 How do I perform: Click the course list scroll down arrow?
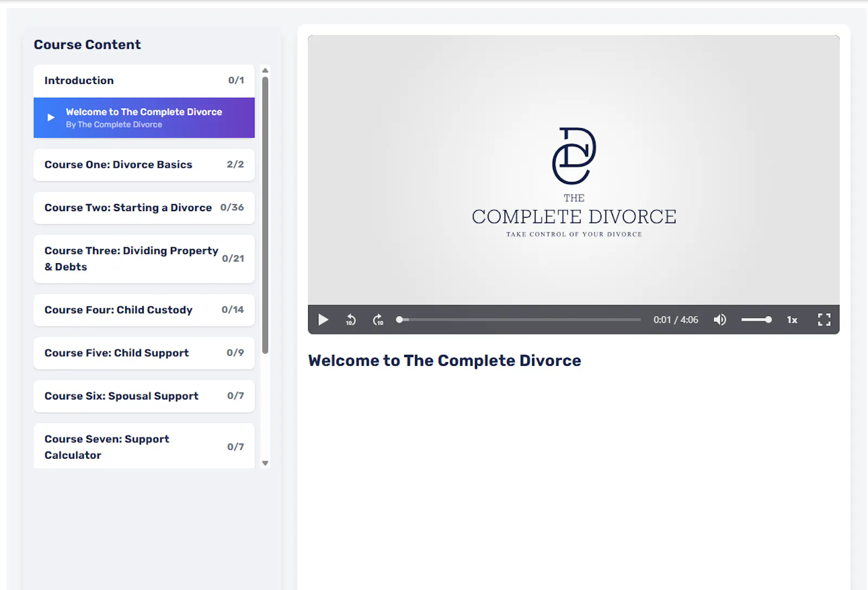coord(265,463)
